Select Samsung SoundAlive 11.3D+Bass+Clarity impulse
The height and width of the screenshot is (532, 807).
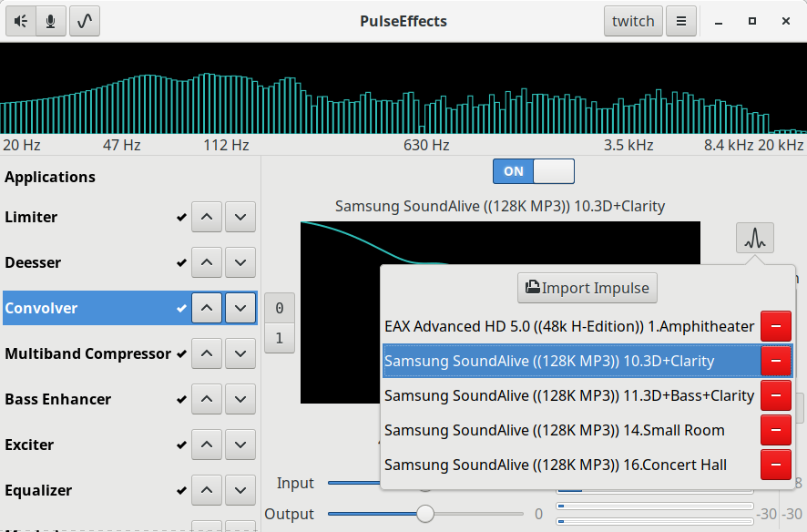pos(570,395)
